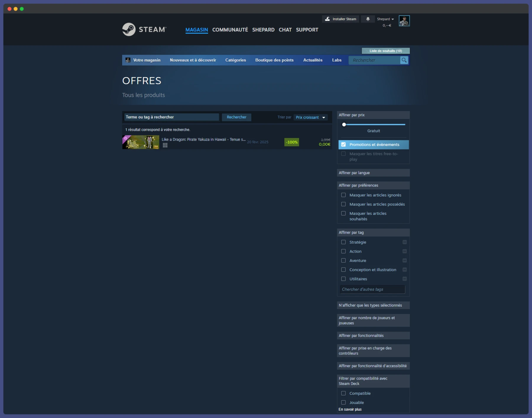Click the Pirate Yakuza result thumbnail

(x=140, y=142)
